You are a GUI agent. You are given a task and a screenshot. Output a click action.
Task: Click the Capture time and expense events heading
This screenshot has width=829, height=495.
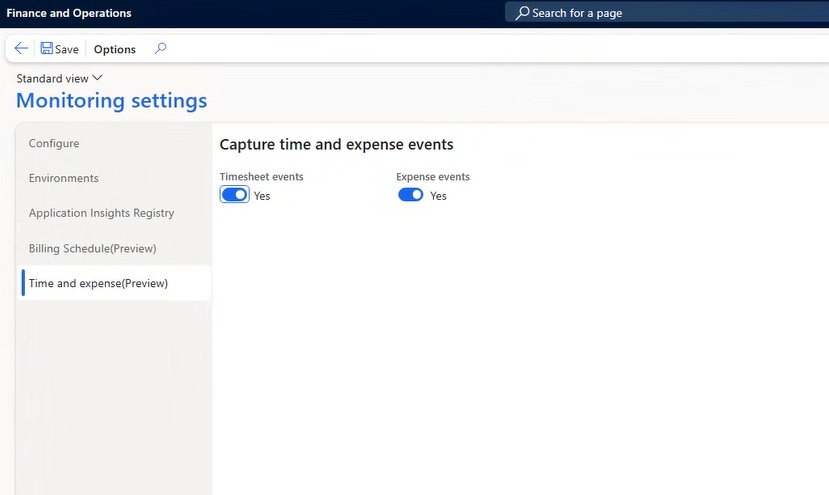pyautogui.click(x=336, y=145)
